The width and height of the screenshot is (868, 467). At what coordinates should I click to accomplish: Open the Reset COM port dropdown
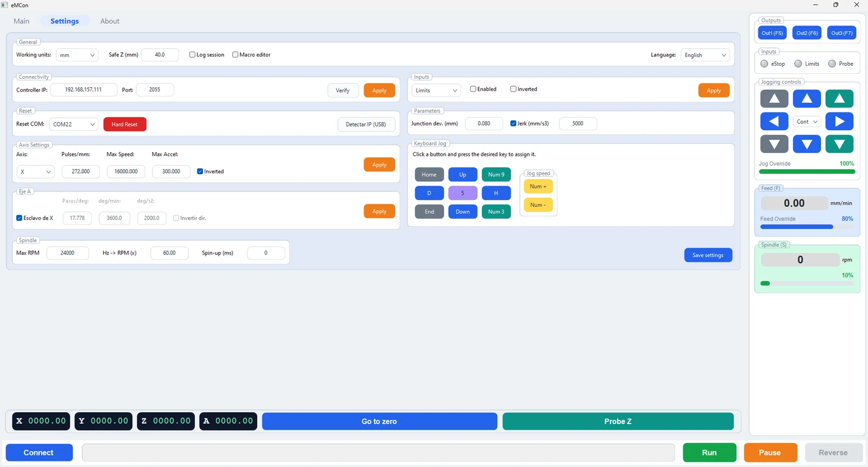click(x=74, y=124)
